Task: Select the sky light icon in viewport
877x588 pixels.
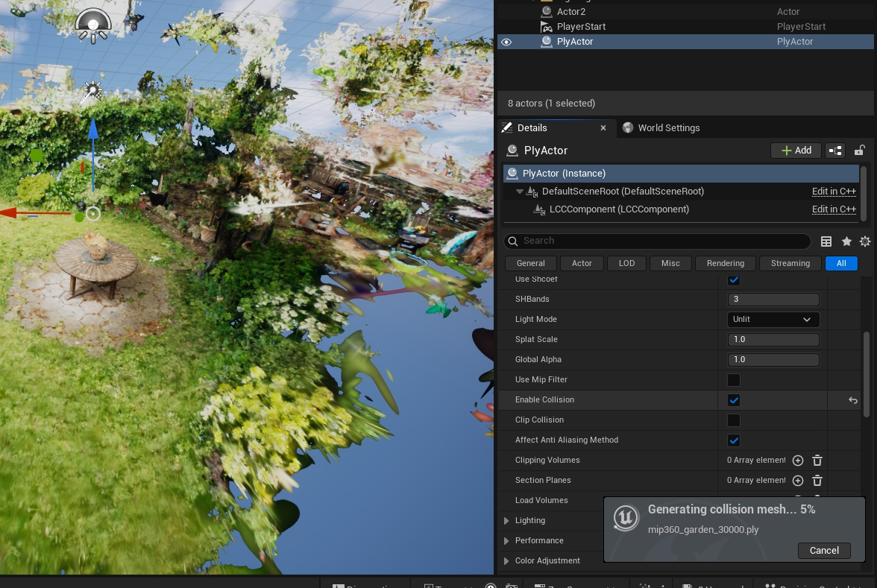Action: tap(92, 25)
